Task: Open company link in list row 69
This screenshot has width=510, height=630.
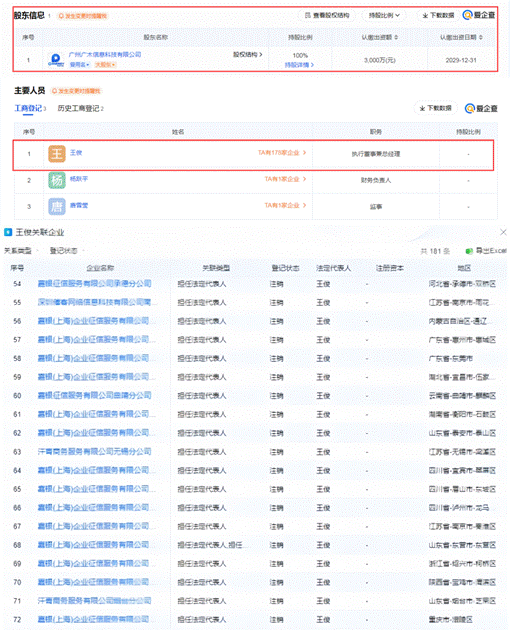Action: click(96, 564)
